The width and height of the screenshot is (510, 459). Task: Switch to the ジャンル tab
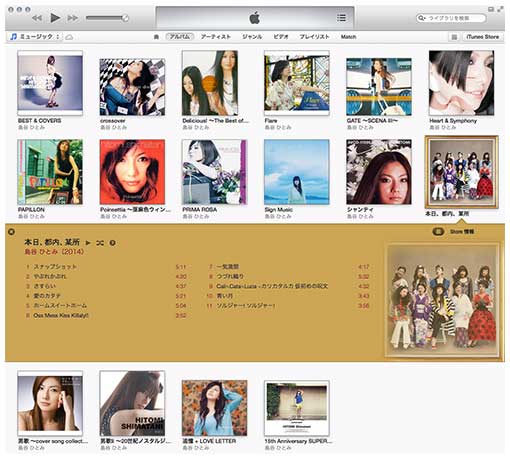tap(252, 37)
